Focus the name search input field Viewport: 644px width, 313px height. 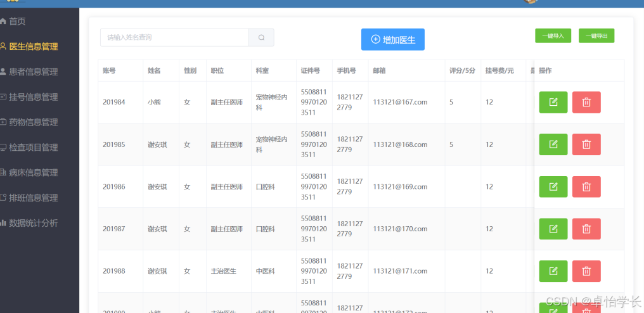(x=174, y=37)
